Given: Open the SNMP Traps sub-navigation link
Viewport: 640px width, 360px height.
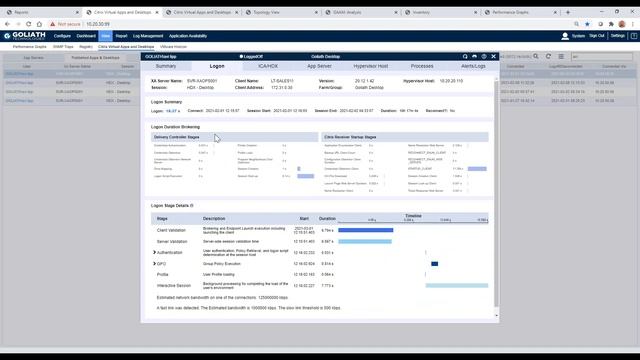Looking at the screenshot, I should (x=63, y=47).
